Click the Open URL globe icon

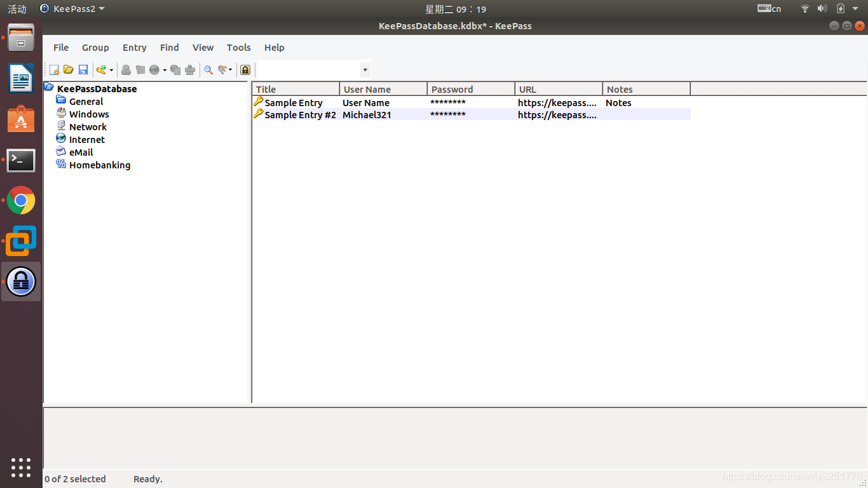click(154, 70)
